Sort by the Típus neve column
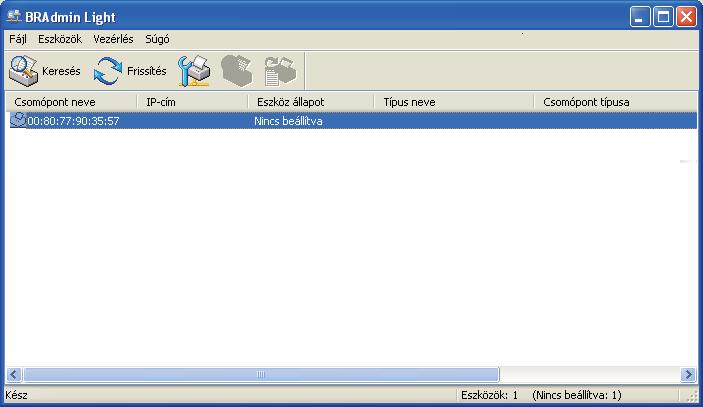 454,102
